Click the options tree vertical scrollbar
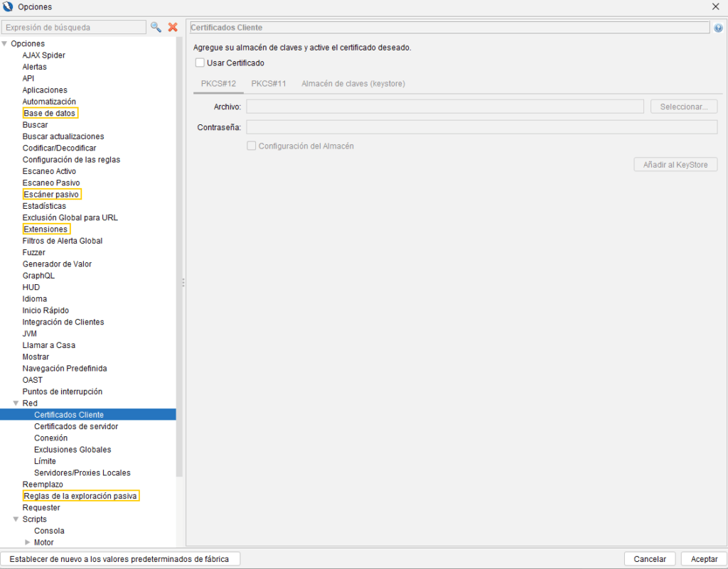 (180, 256)
